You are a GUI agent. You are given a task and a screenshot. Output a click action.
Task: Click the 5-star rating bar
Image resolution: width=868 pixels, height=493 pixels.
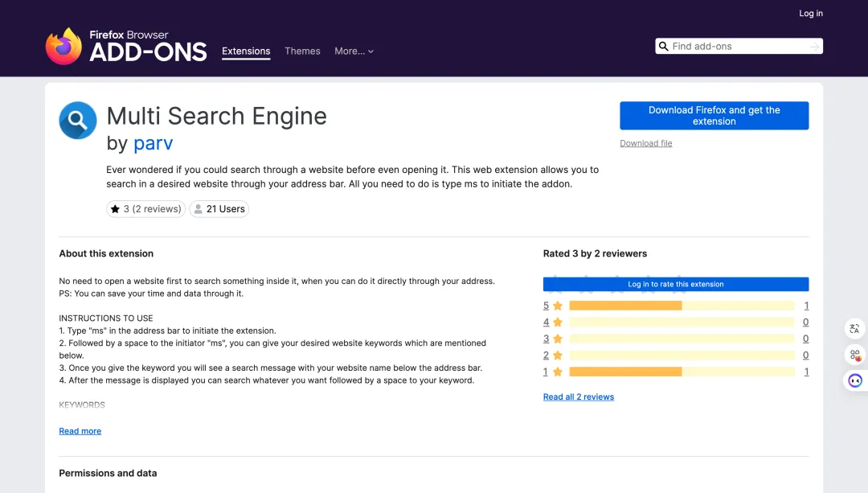pos(682,306)
